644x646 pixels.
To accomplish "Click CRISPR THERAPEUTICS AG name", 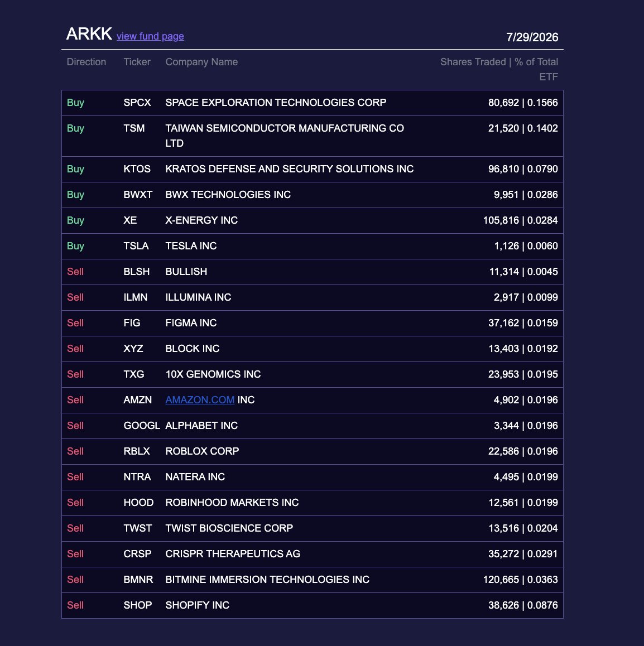I will 233,554.
